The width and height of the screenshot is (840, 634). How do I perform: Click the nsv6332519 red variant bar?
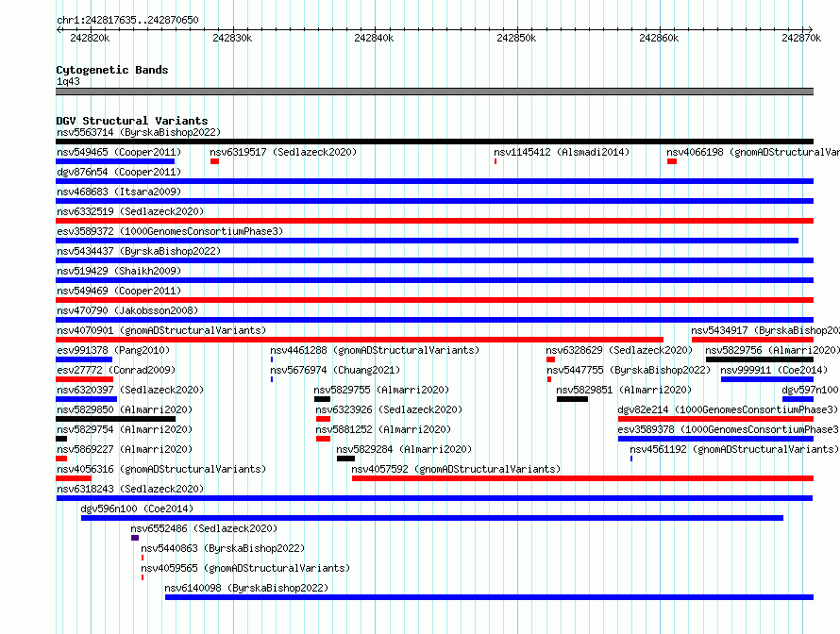[x=434, y=221]
